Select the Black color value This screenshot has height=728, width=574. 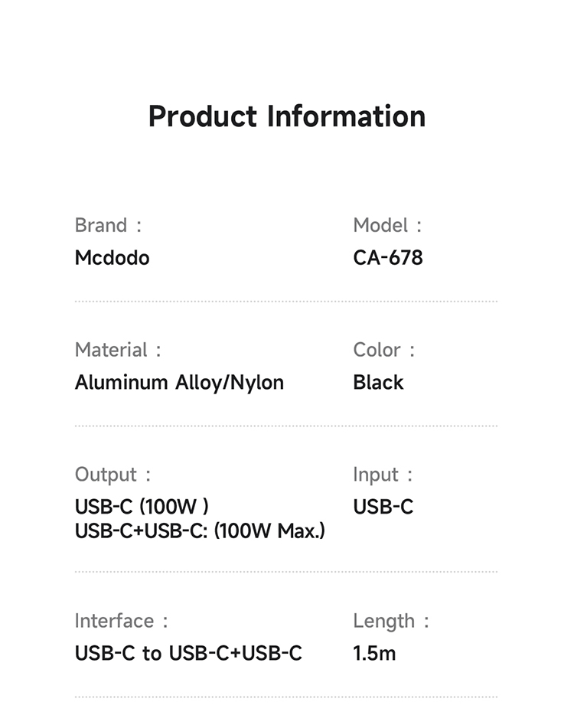378,382
